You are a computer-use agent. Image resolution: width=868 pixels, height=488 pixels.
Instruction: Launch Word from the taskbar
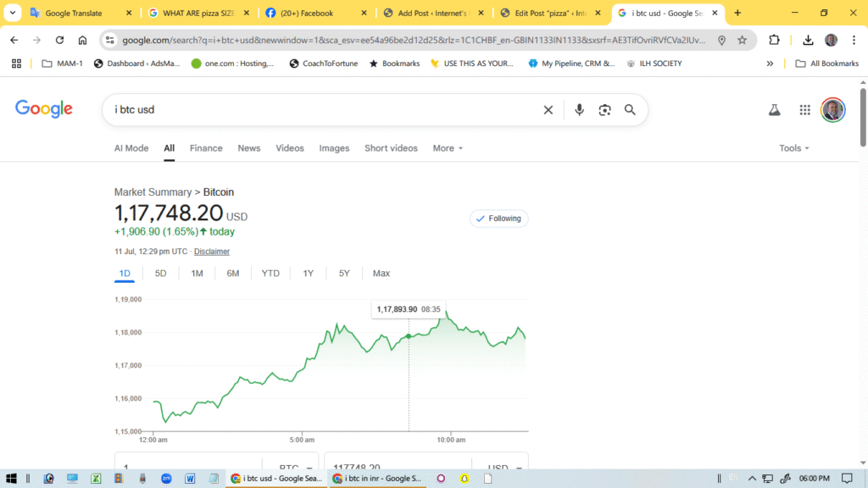point(190,479)
